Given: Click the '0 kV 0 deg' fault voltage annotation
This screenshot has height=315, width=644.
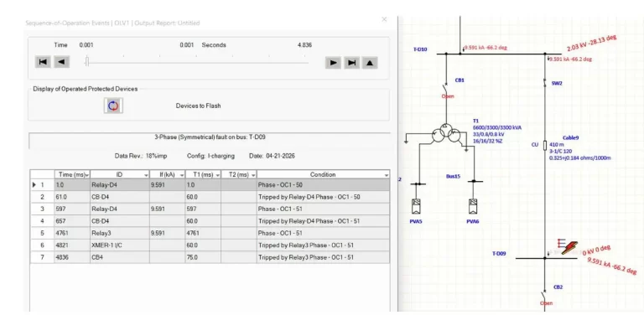Looking at the screenshot, I should coord(597,250).
